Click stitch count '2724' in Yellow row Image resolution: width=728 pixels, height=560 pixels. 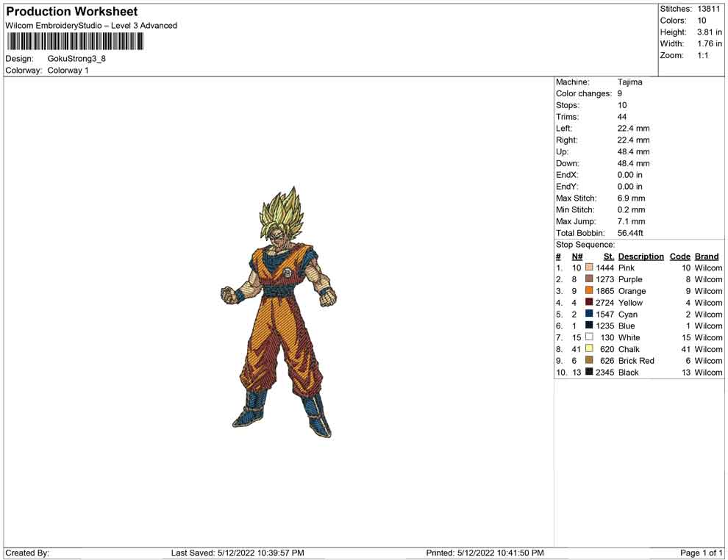(x=605, y=303)
